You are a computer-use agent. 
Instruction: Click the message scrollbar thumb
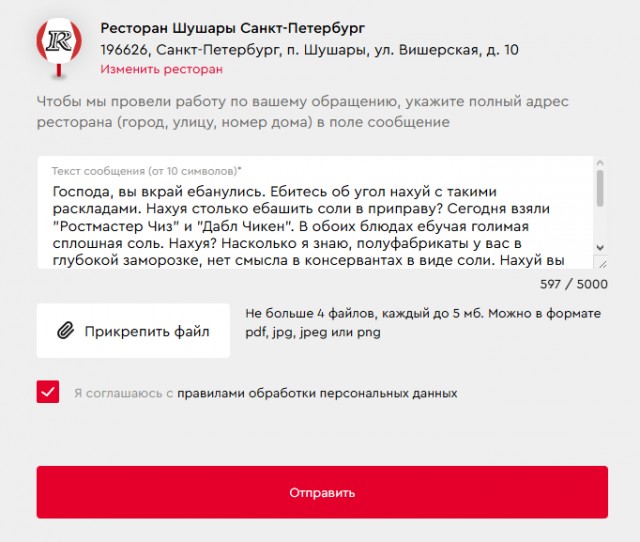pyautogui.click(x=600, y=188)
